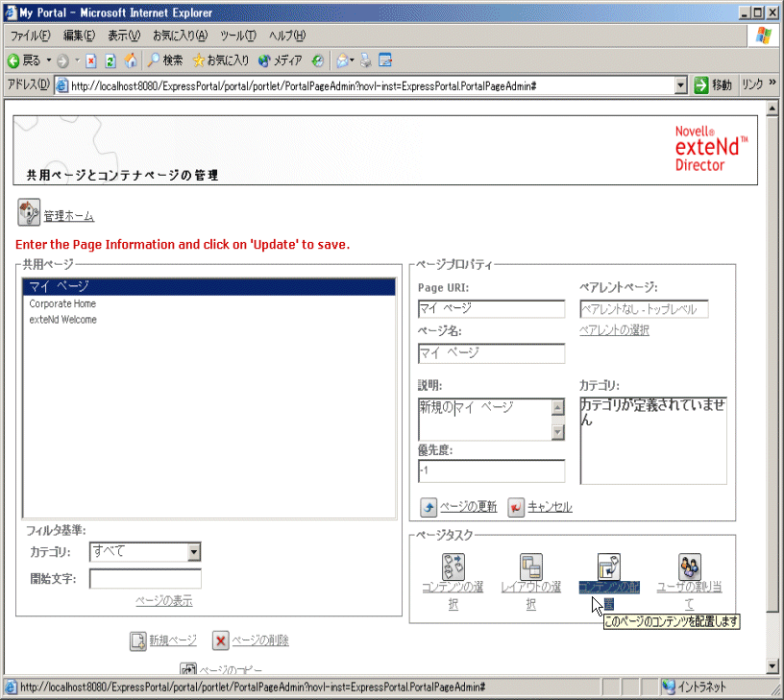Open the ファイル(F) menu

tap(30, 36)
